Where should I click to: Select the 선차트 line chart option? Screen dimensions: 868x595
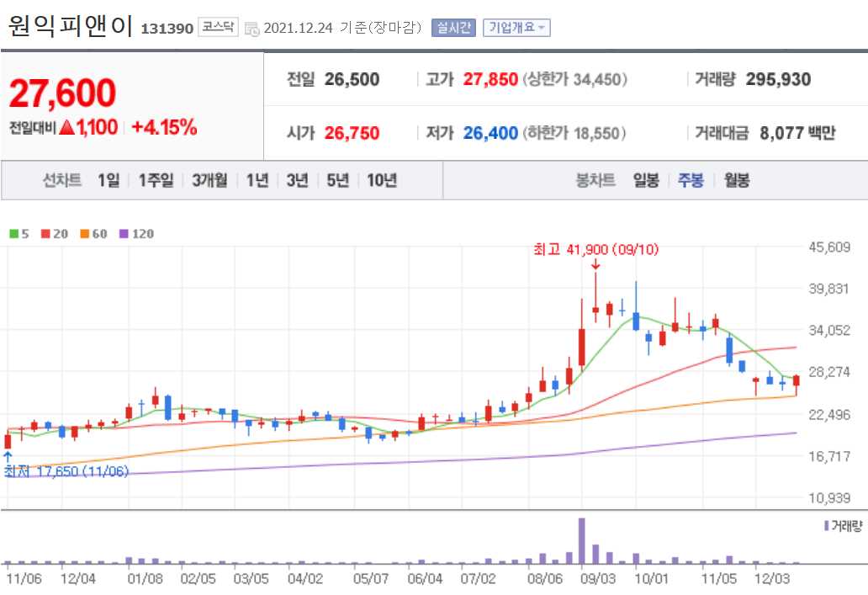point(61,179)
